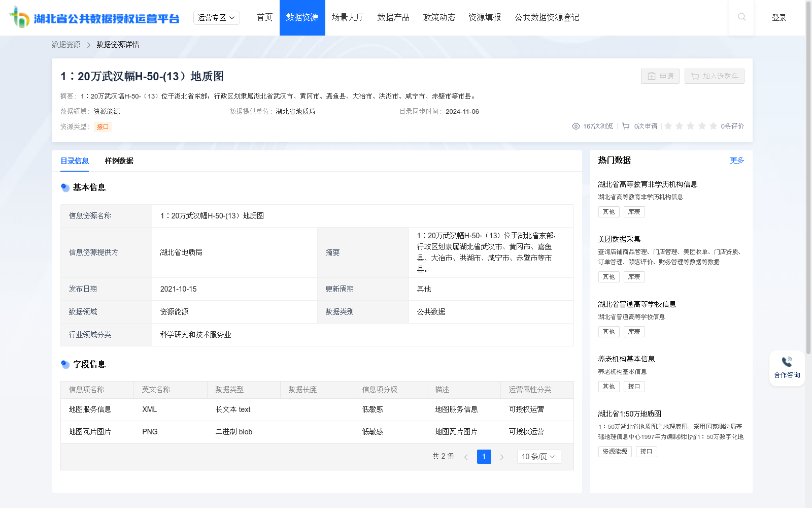Select the 目录信息 tab
Image resolution: width=812 pixels, height=508 pixels.
74,161
